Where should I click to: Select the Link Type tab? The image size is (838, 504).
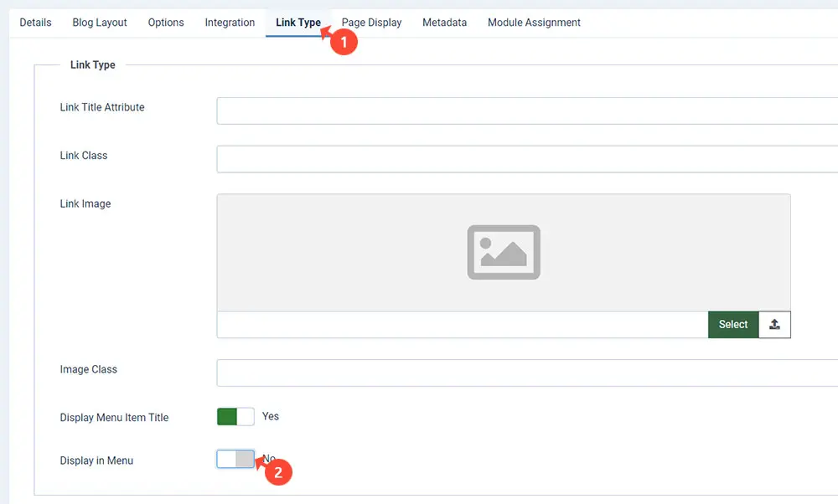coord(297,23)
